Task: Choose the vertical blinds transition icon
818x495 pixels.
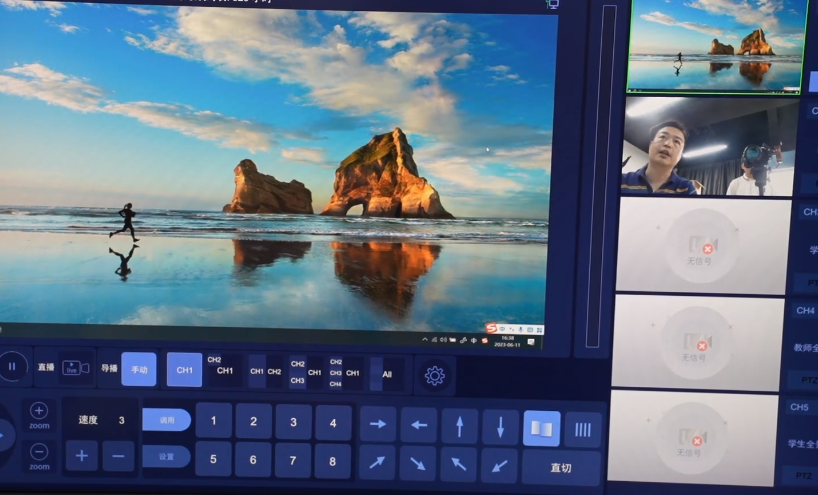Action: (x=583, y=430)
